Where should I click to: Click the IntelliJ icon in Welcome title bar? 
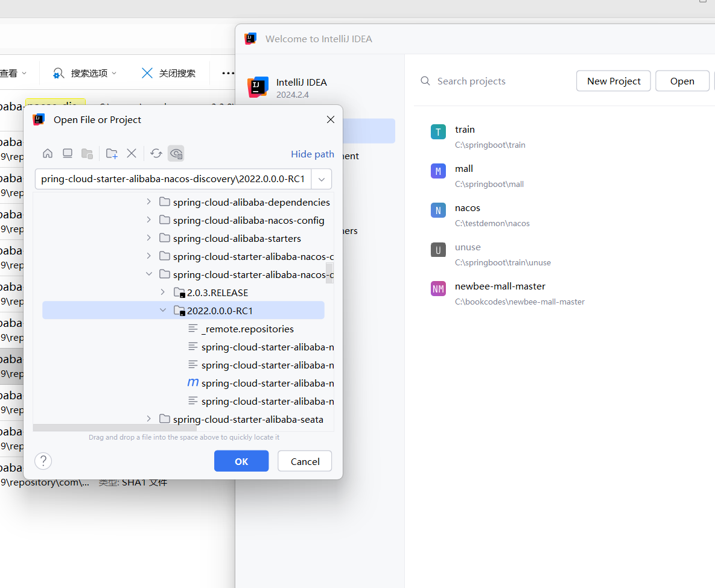click(250, 39)
